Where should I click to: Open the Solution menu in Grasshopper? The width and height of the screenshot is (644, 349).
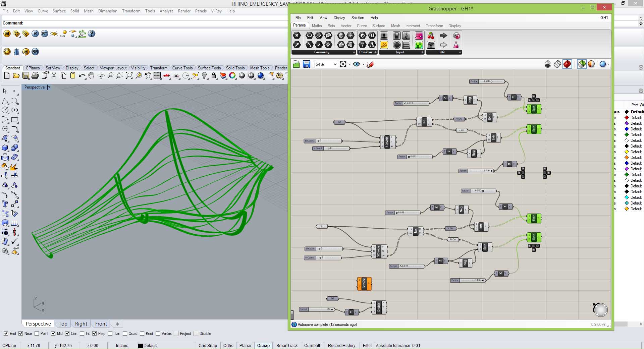tap(357, 18)
